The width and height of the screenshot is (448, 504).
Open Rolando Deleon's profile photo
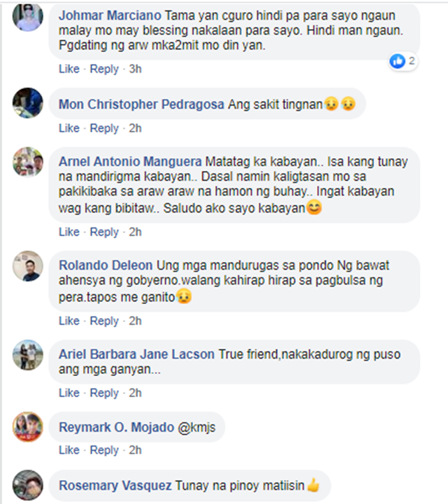[27, 266]
